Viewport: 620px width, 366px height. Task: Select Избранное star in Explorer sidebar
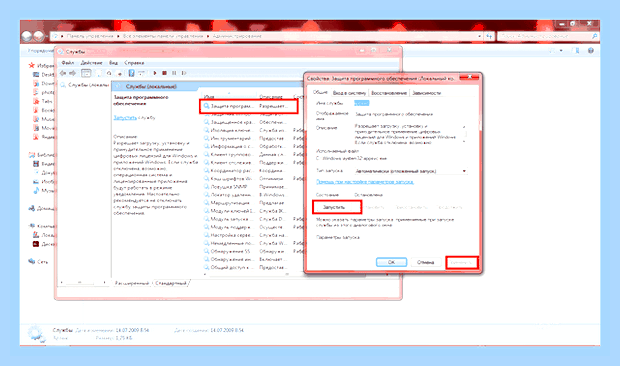click(x=32, y=66)
